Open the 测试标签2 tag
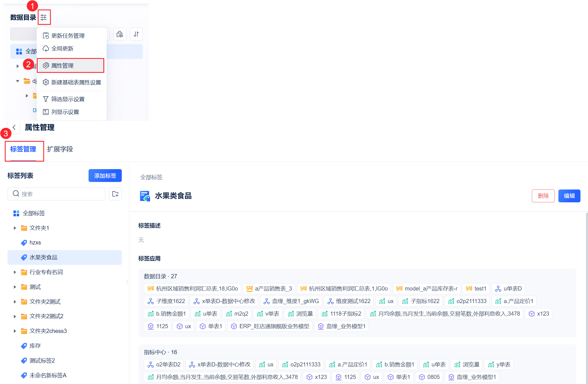This screenshot has width=588, height=384. pos(42,361)
